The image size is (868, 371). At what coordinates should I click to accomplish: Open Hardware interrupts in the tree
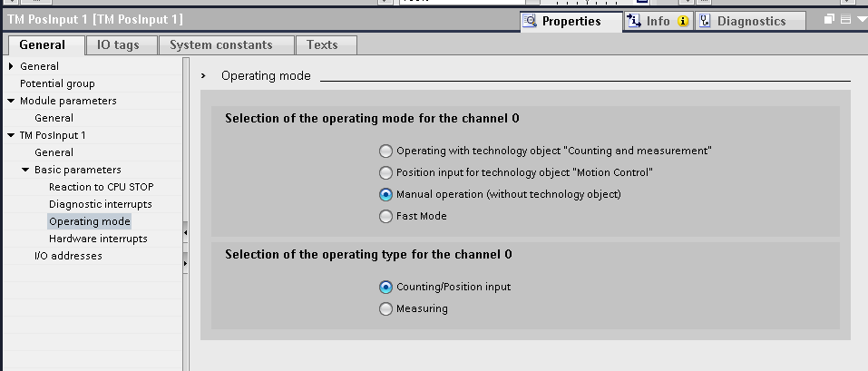click(98, 239)
